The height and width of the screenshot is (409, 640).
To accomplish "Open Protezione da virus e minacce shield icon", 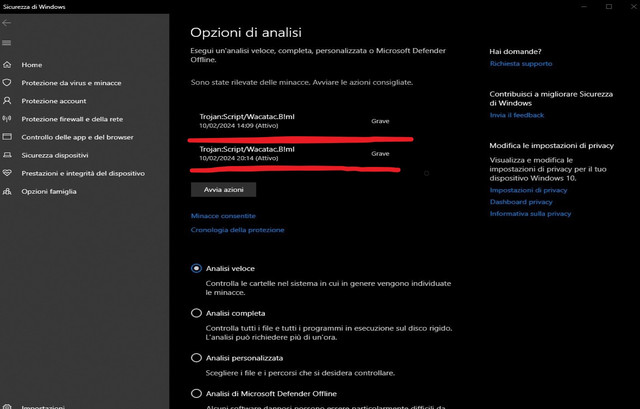I will click(x=7, y=82).
